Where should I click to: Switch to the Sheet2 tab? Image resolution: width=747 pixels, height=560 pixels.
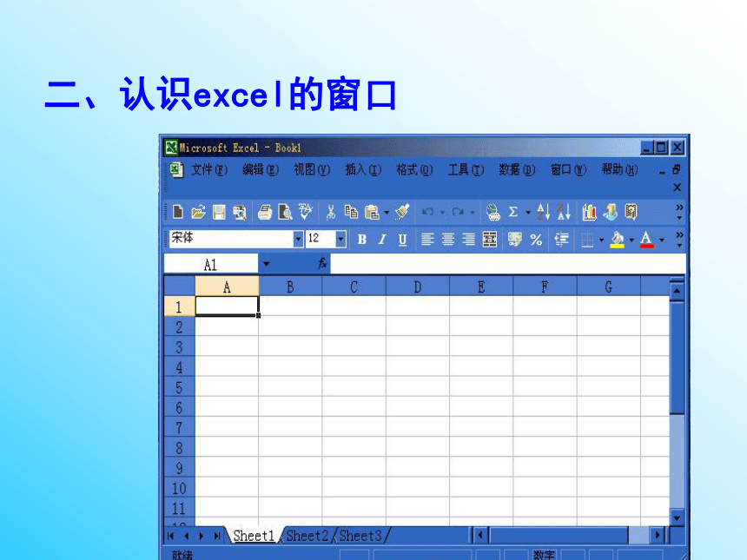point(307,536)
